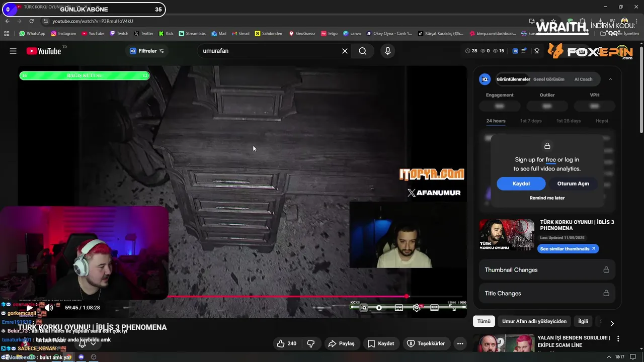Reload the page with the browser refresh button
This screenshot has height=362, width=644.
(x=31, y=21)
